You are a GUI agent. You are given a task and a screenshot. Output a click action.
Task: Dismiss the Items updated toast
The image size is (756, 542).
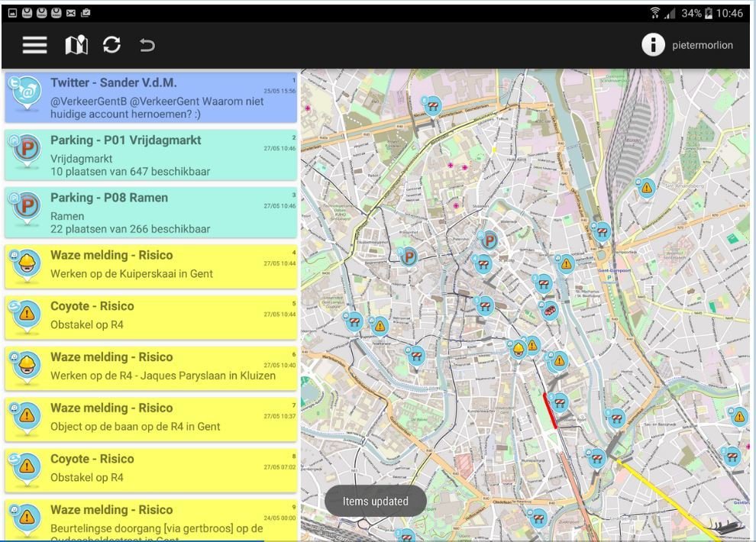pyautogui.click(x=376, y=501)
